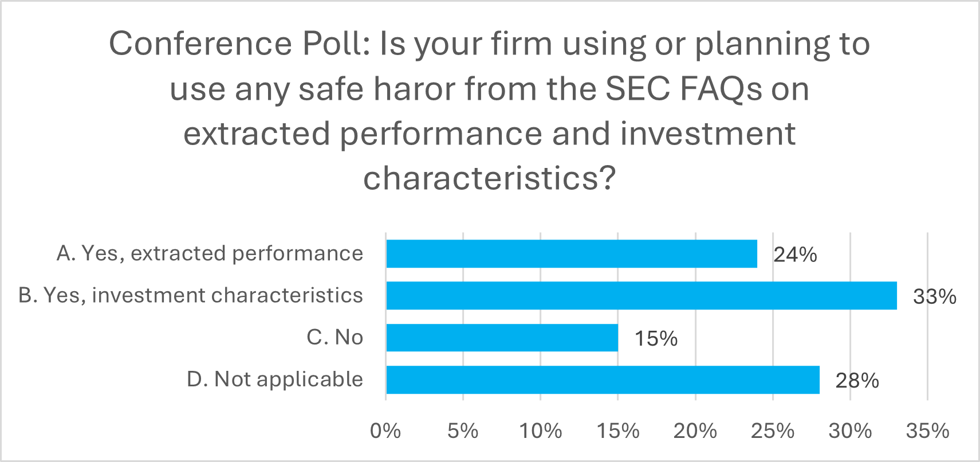Select the 'D. Not applicable' category label

pyautogui.click(x=275, y=379)
